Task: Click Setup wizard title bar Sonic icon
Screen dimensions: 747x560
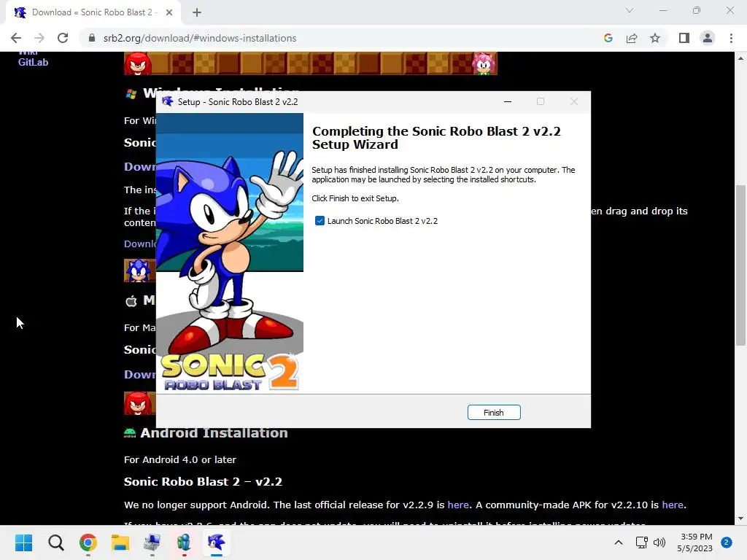Action: 168,101
